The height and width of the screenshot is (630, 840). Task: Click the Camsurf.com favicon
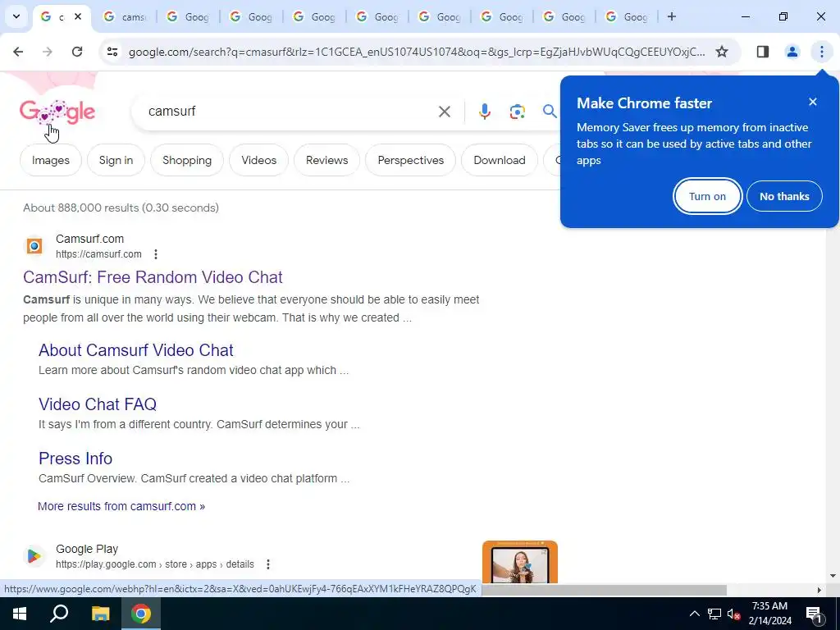pyautogui.click(x=34, y=246)
